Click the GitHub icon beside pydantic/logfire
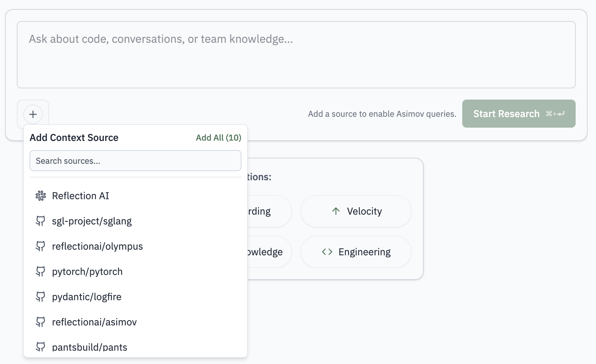 click(x=41, y=297)
